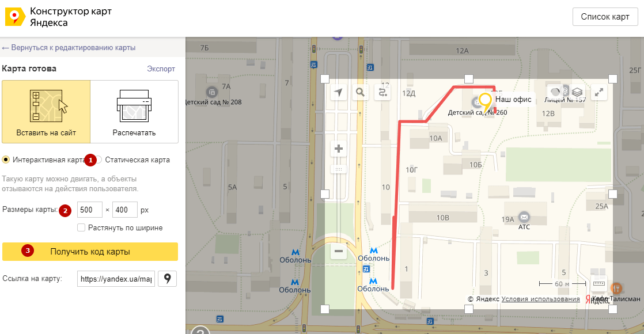Zoom out with the minus button
Screen dimensions: 644x334
pos(339,251)
